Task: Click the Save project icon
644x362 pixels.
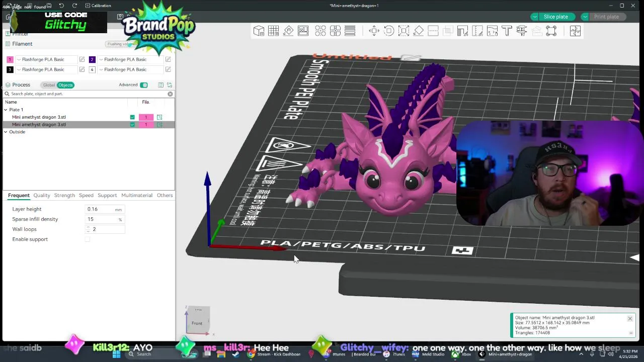Action: pyautogui.click(x=49, y=6)
